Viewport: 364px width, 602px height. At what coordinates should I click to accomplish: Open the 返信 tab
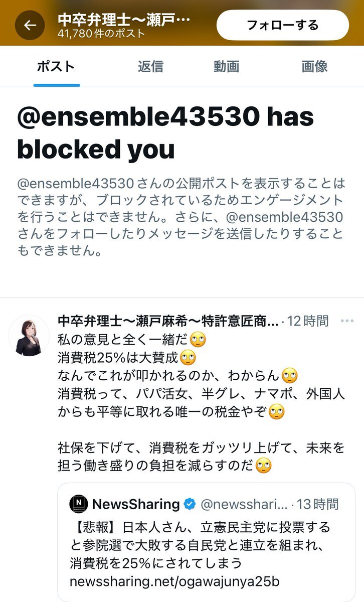151,67
